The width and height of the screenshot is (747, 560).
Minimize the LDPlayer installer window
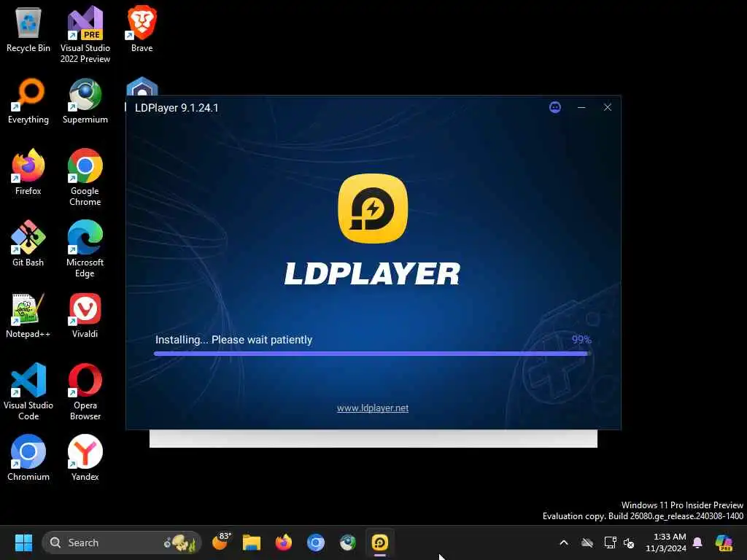pos(581,107)
